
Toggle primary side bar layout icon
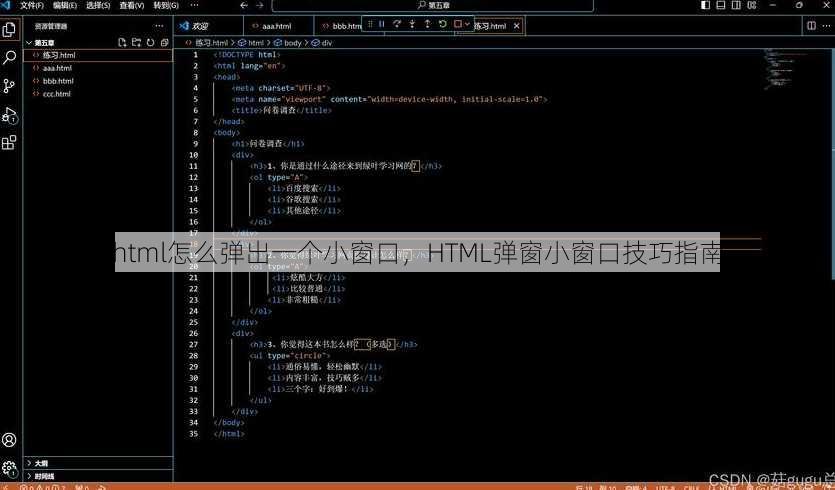pos(706,5)
